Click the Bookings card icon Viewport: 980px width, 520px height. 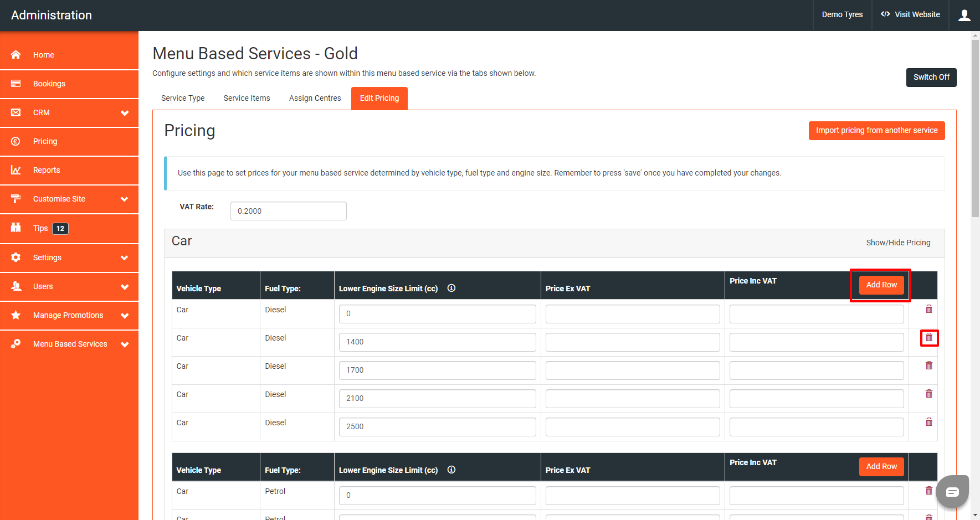16,84
